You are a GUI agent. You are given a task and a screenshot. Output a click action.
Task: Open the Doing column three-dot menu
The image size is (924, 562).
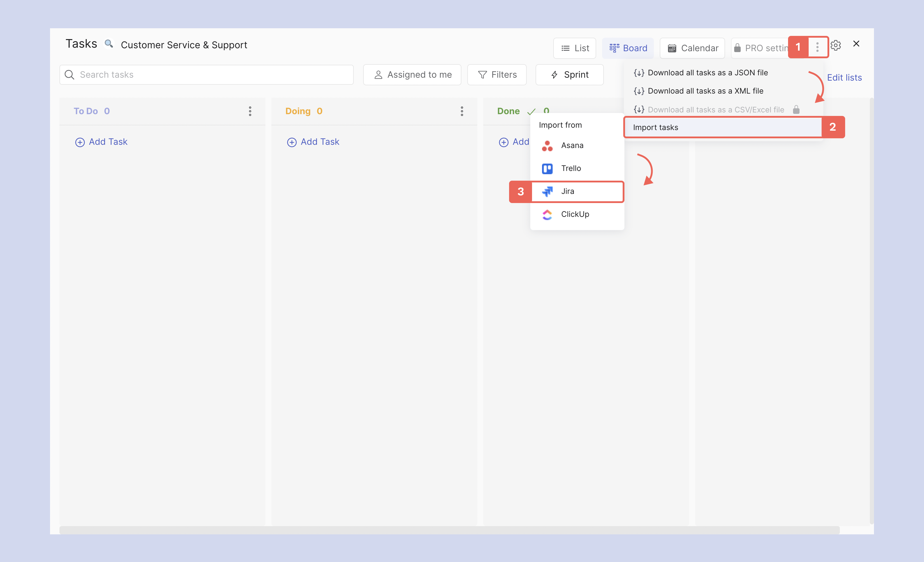(x=462, y=111)
